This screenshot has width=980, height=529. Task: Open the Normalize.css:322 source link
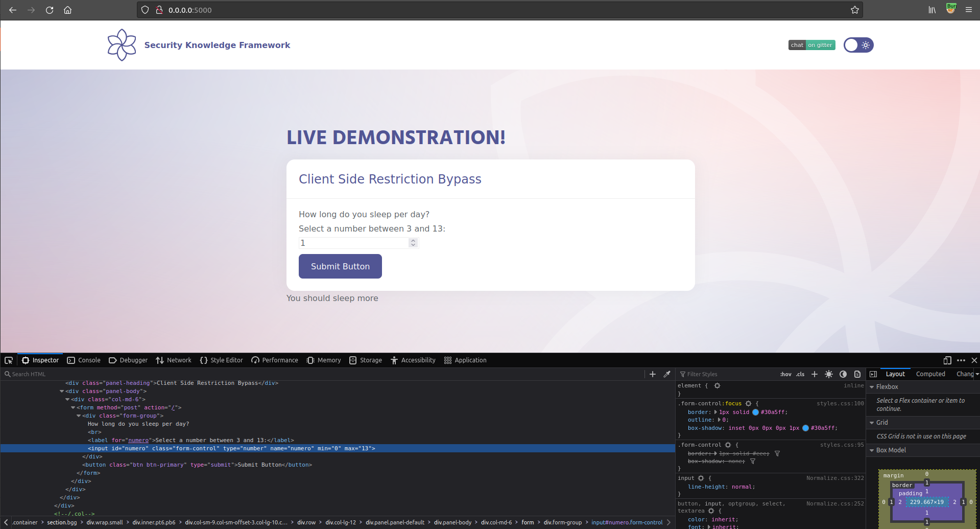[x=835, y=478]
